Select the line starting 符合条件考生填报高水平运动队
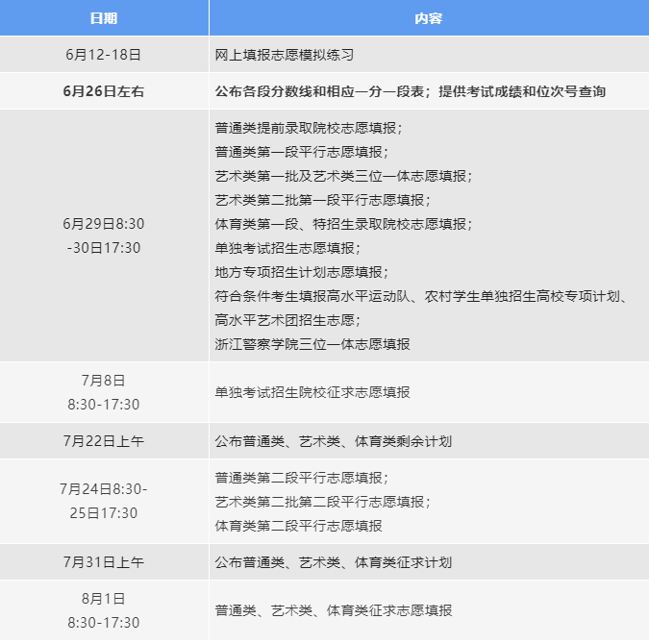The image size is (649, 644). click(x=421, y=296)
